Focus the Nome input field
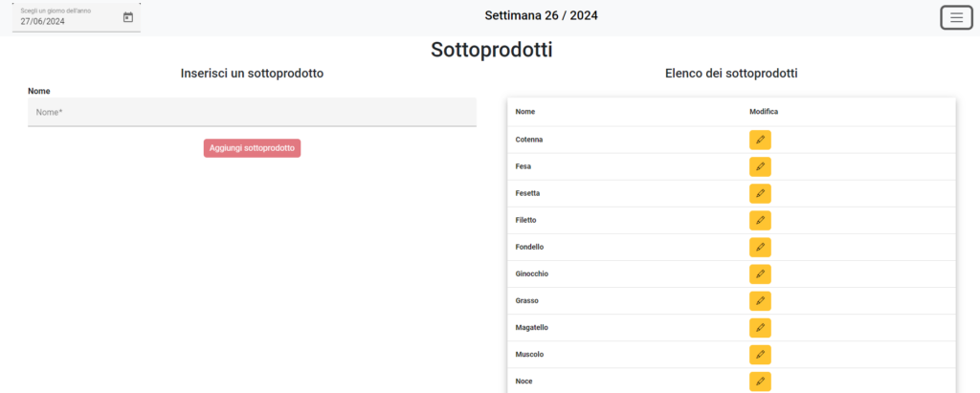The height and width of the screenshot is (393, 980). pos(252,113)
